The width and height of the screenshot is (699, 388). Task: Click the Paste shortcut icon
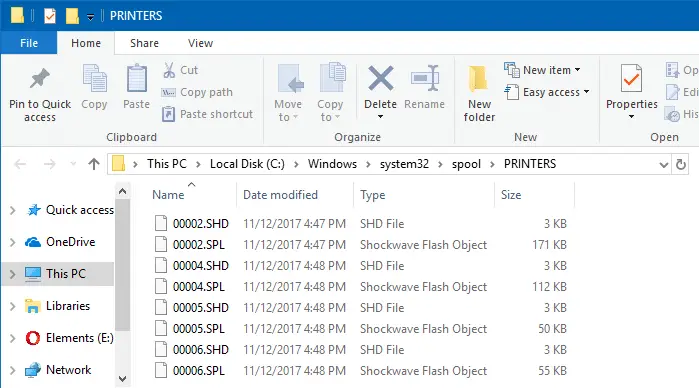[168, 114]
